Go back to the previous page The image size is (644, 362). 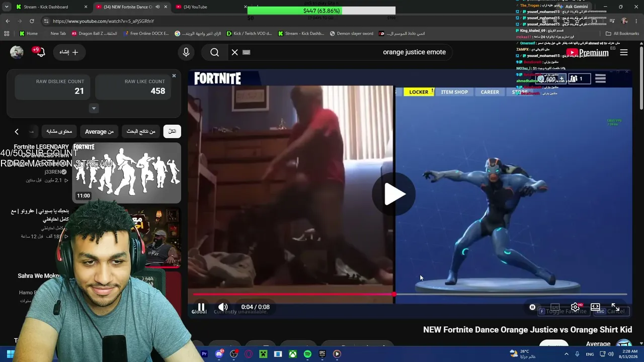pyautogui.click(x=8, y=21)
